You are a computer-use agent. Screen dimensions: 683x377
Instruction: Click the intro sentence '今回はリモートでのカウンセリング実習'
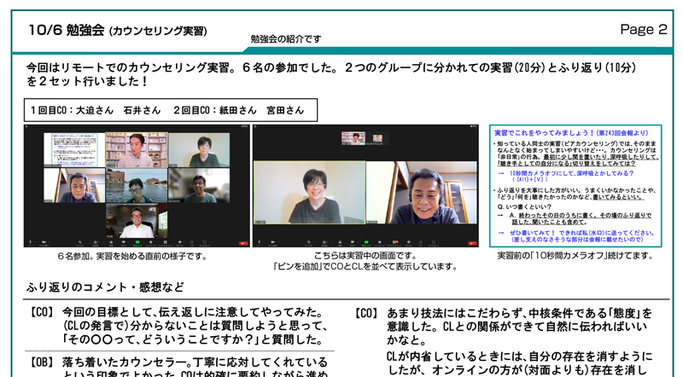tap(128, 68)
